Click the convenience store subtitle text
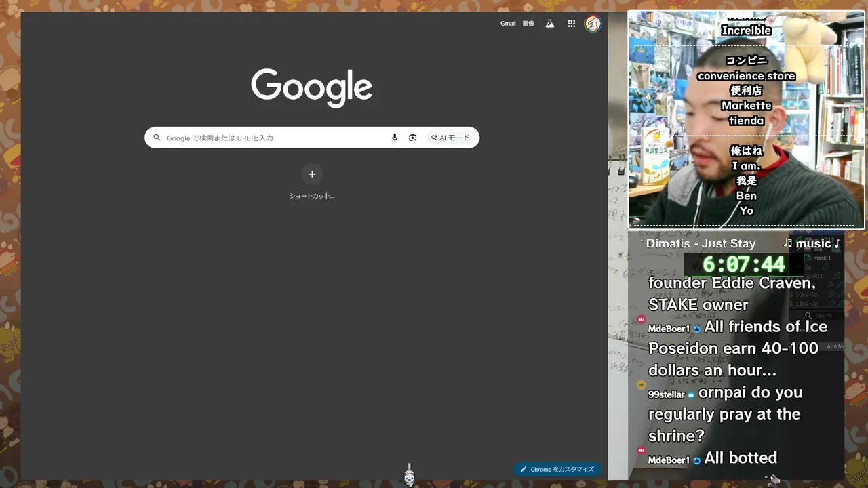Screen dimensions: 868x488 coord(746,76)
